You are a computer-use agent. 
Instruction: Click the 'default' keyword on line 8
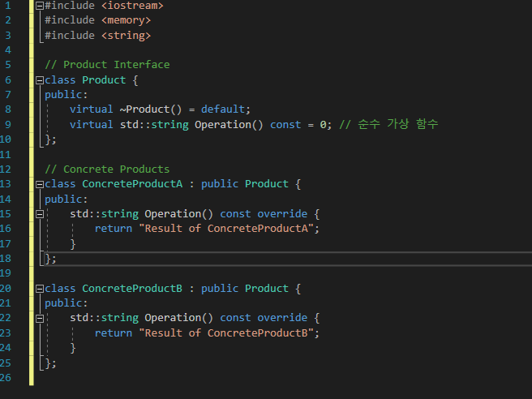[223, 109]
